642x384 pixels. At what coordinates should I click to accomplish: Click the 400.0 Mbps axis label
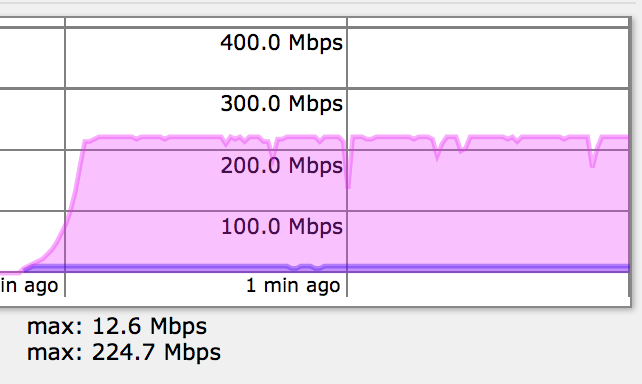coord(281,43)
